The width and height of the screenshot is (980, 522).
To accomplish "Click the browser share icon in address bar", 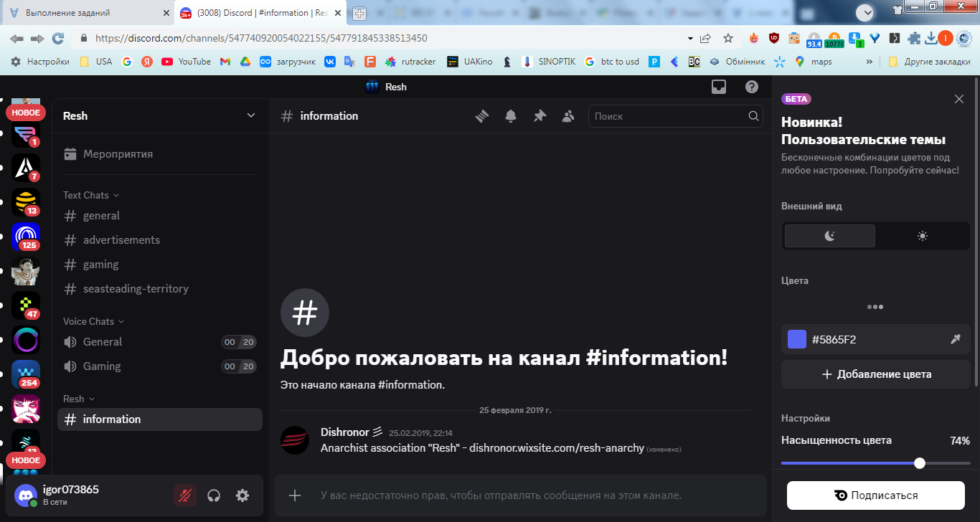I will pyautogui.click(x=706, y=38).
